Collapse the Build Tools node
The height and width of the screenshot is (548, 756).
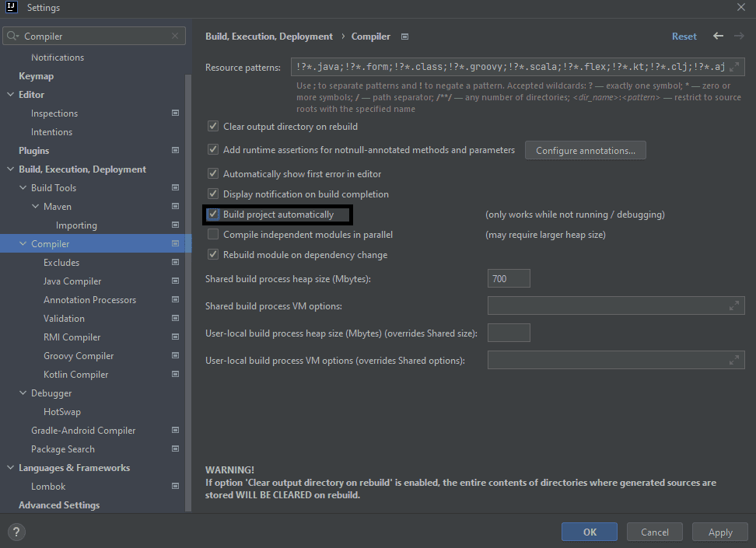click(23, 187)
